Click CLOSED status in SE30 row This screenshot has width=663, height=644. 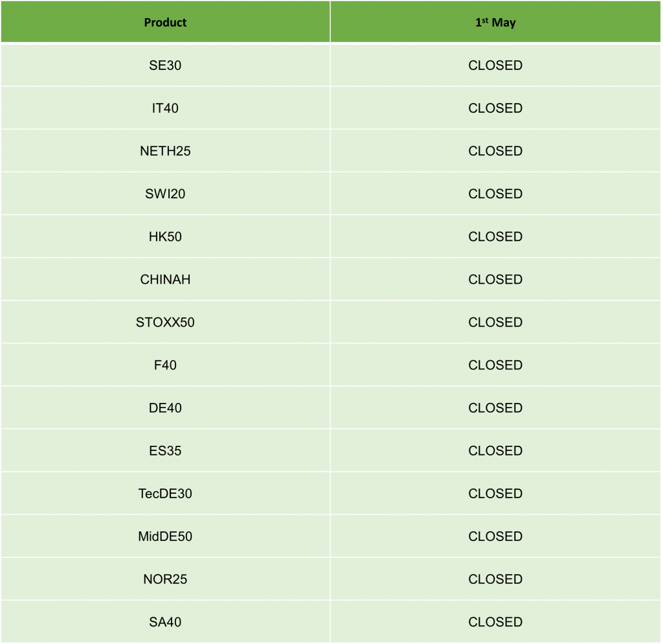pyautogui.click(x=495, y=65)
